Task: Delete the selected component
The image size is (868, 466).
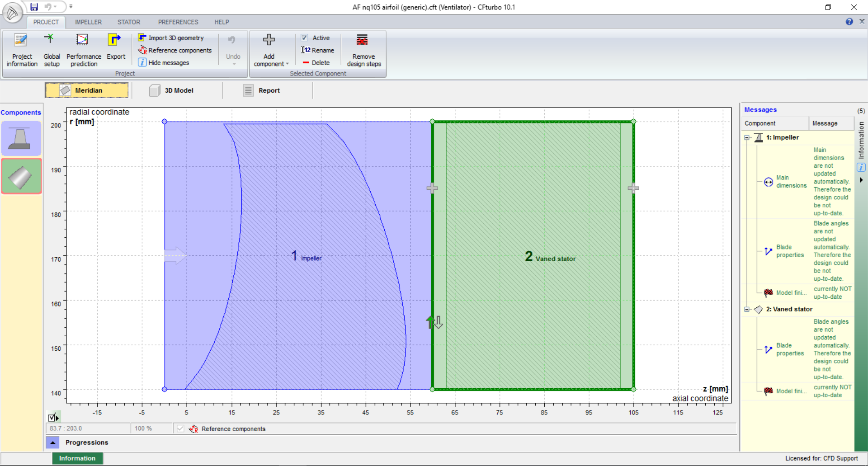Action: [x=316, y=63]
